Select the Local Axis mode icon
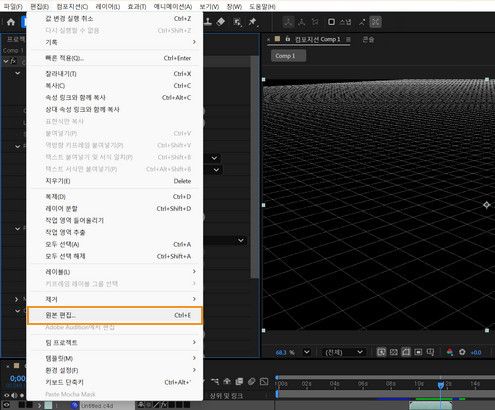The width and height of the screenshot is (495, 410). tap(288, 22)
